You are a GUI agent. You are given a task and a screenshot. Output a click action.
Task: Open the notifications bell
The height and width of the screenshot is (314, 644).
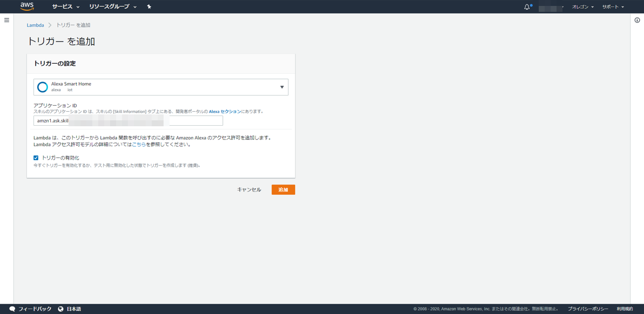[527, 7]
